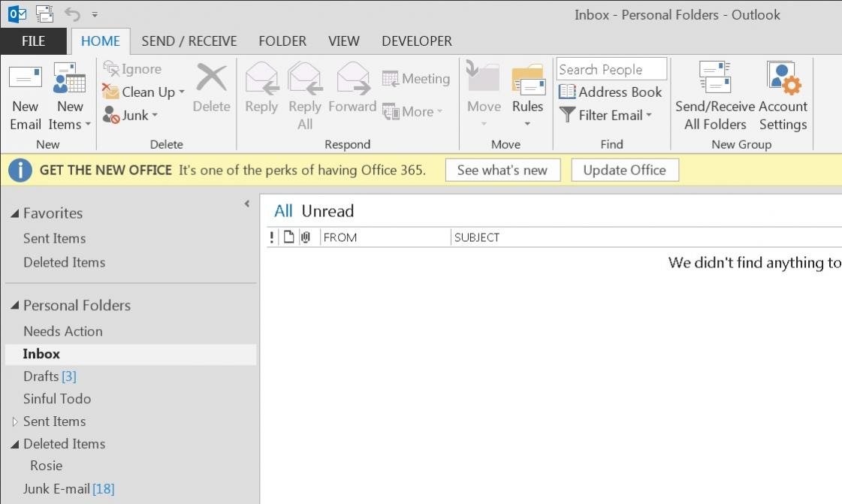
Task: Open the More respond options dropdown
Action: [x=412, y=112]
